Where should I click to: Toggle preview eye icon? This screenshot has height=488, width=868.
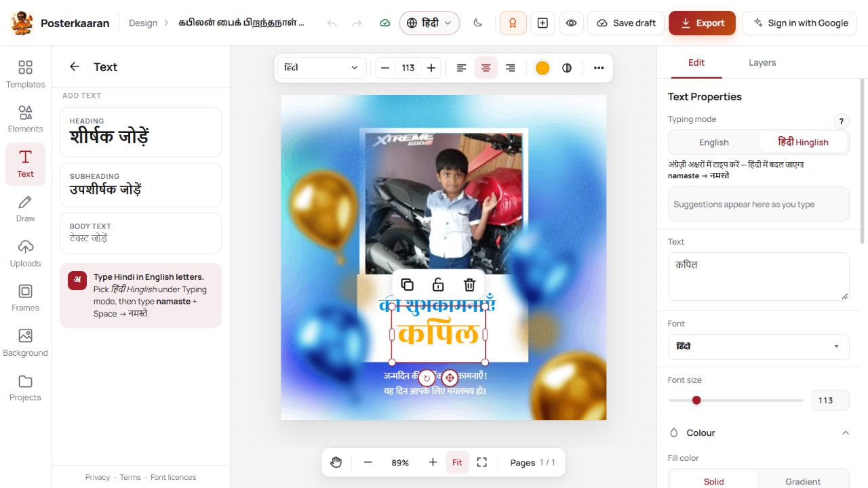tap(572, 23)
